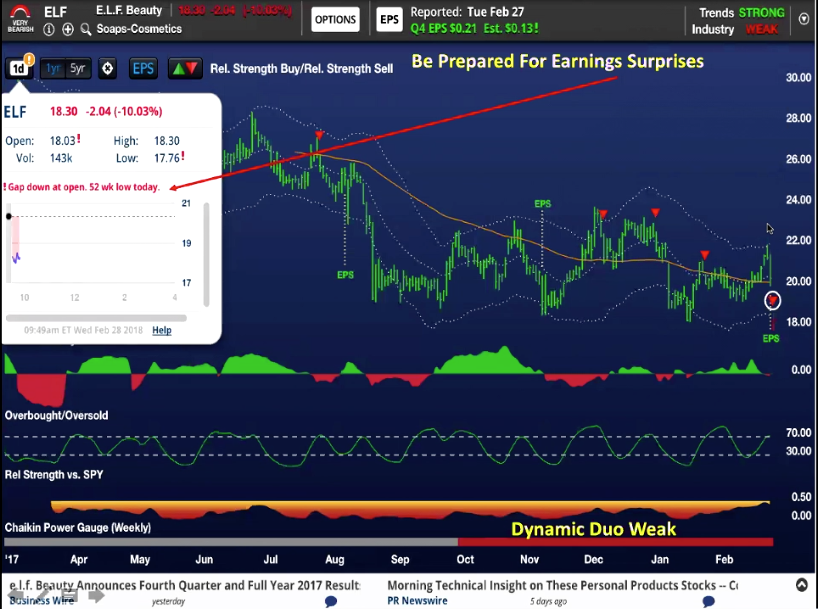Toggle the buy/sell arrows signal button
Viewport: 818px width, 609px height.
(x=185, y=69)
